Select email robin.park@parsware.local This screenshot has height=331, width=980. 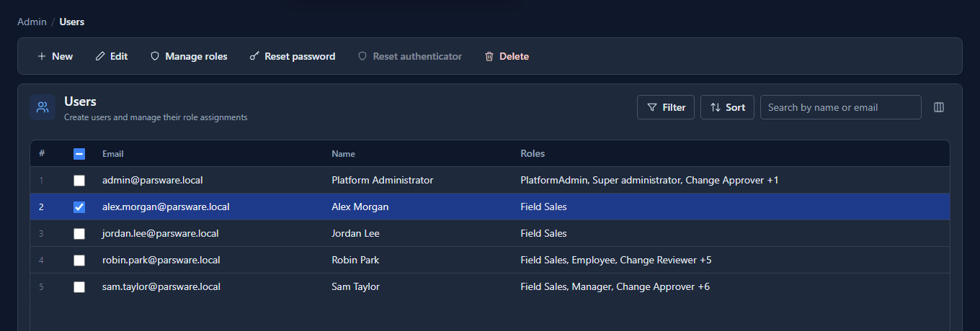point(161,260)
